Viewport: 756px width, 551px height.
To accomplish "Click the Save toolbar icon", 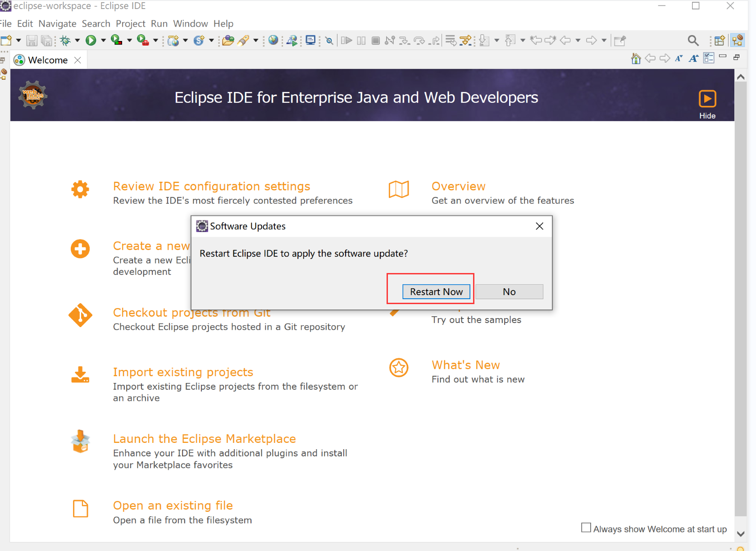I will point(32,41).
